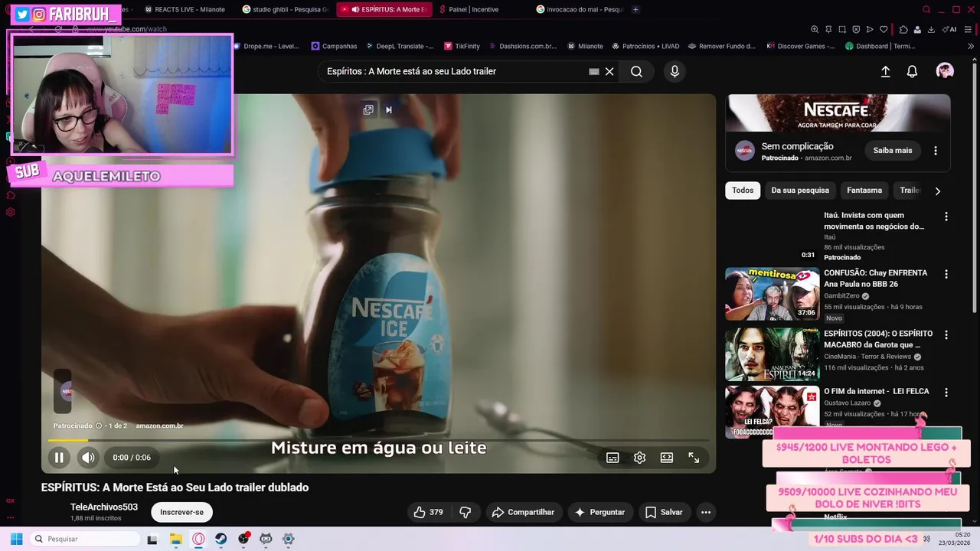Open Itaú Invista com quem ad title

tap(874, 220)
